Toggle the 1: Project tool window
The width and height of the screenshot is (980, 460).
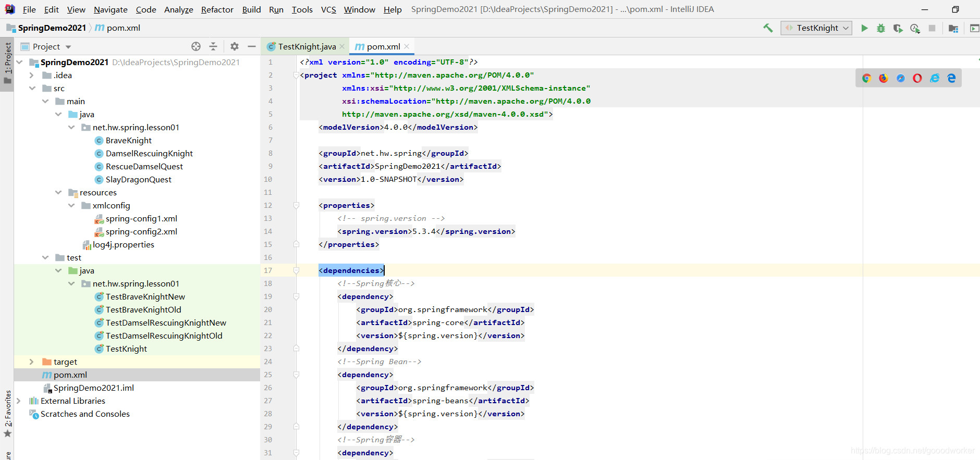pyautogui.click(x=7, y=64)
